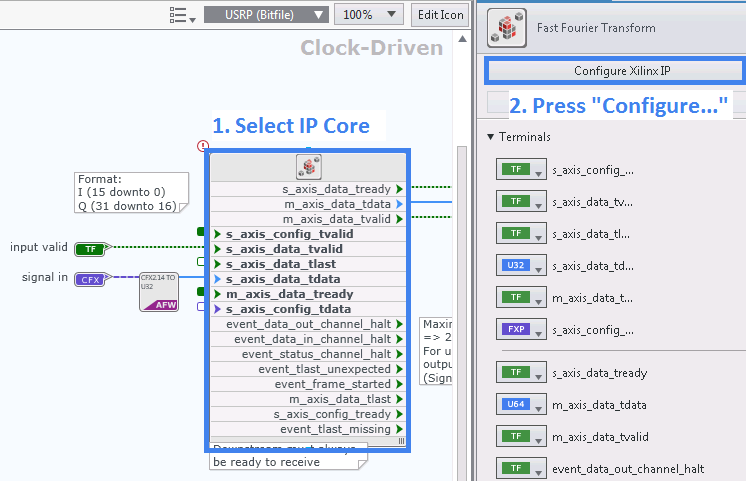Click the red error indicator on IP block
This screenshot has height=481, width=746.
coord(204,146)
